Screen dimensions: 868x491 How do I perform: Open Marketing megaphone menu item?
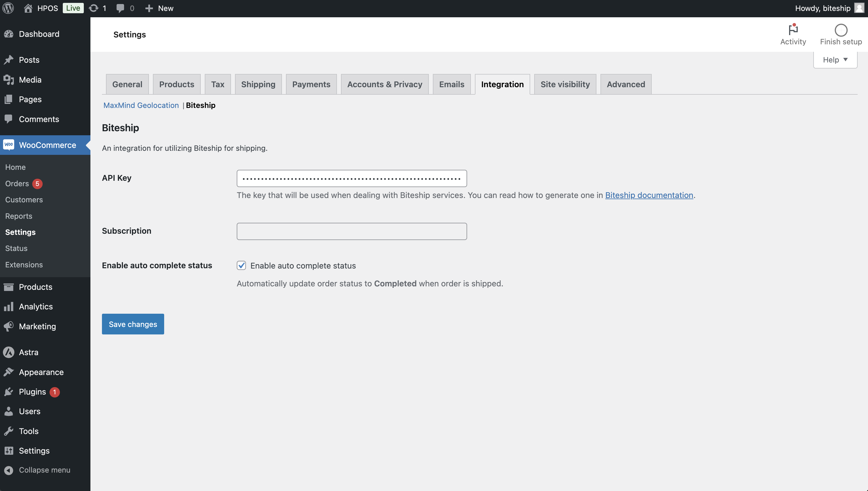point(37,326)
